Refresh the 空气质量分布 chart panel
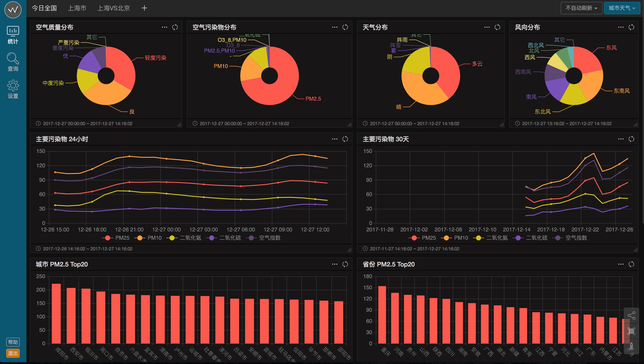This screenshot has width=644, height=364. [175, 27]
